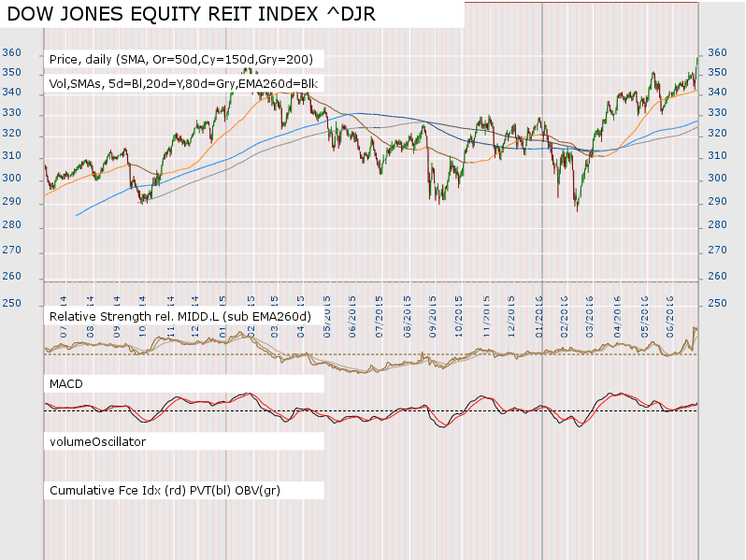Click 310 on the right price axis
The height and width of the screenshot is (560, 746).
point(717,155)
